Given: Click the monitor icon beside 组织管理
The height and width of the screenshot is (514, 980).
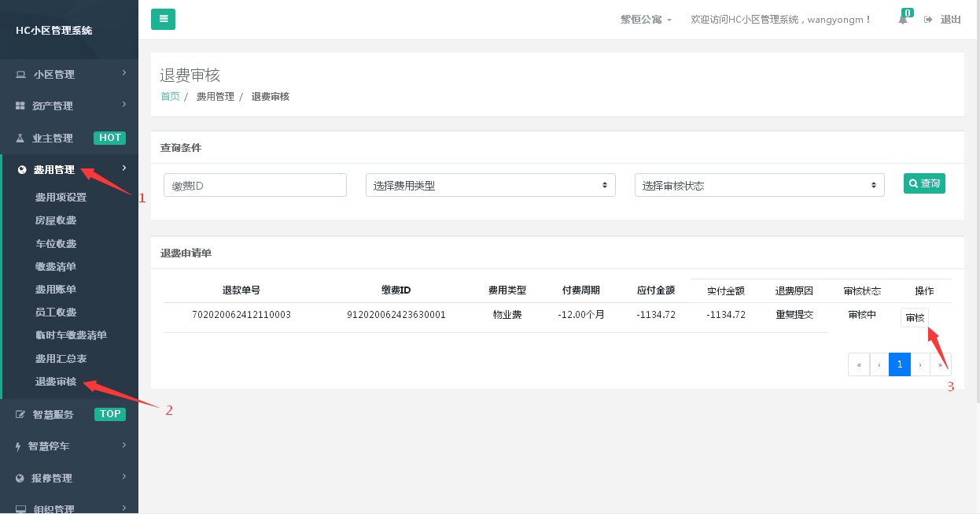Looking at the screenshot, I should pyautogui.click(x=20, y=509).
